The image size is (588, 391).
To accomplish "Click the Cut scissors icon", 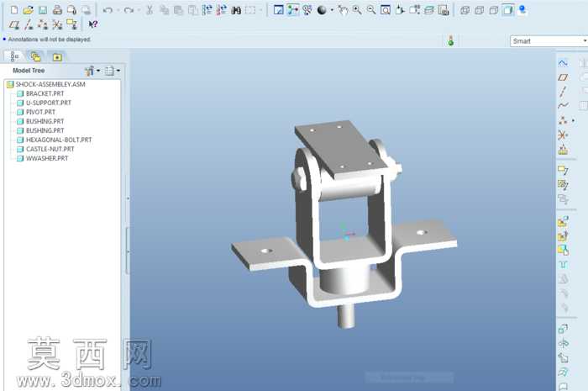I will click(150, 10).
